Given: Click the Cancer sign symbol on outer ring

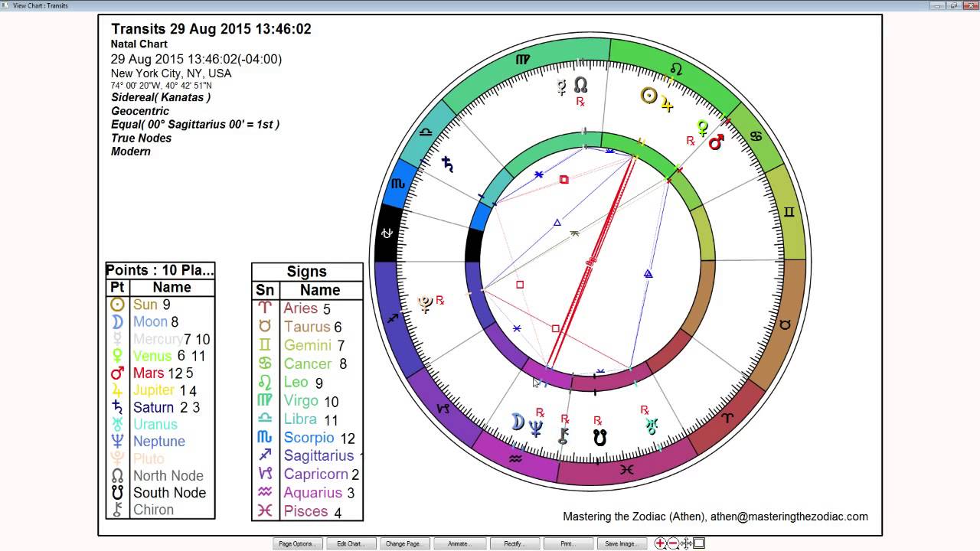Looking at the screenshot, I should pyautogui.click(x=756, y=136).
